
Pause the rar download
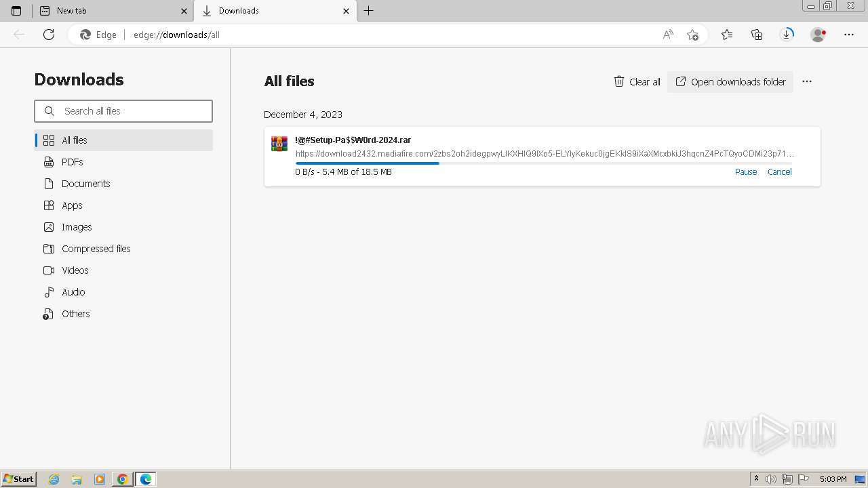pos(746,172)
